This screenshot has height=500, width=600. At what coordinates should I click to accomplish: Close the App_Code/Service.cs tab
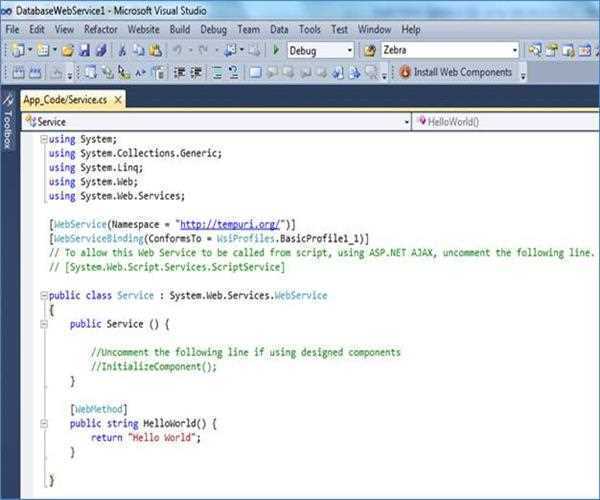(x=117, y=101)
